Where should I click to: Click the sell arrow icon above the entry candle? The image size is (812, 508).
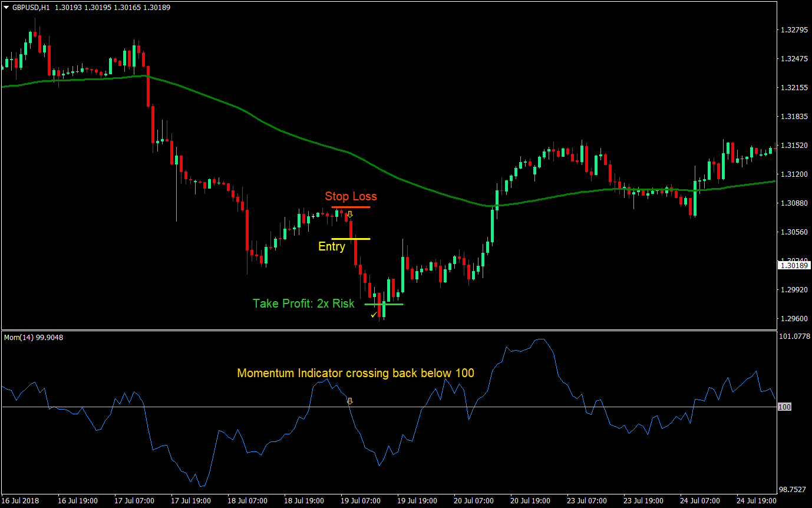[349, 215]
